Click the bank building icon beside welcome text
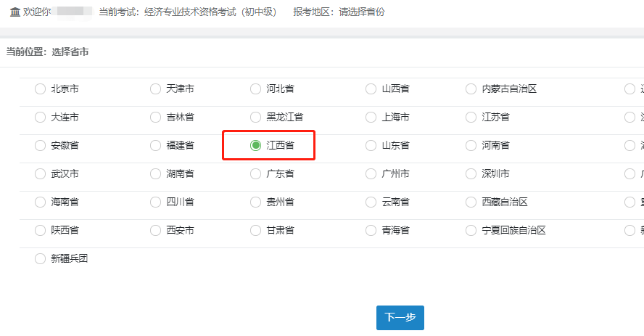This screenshot has height=336, width=644. click(x=15, y=12)
